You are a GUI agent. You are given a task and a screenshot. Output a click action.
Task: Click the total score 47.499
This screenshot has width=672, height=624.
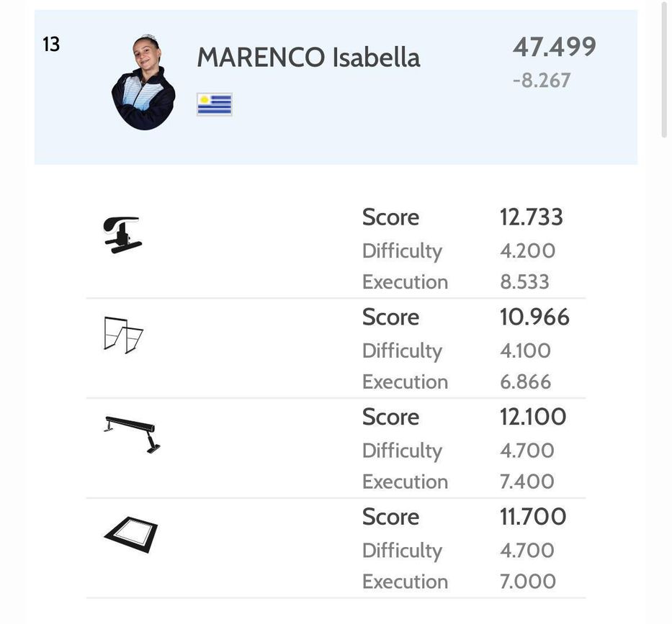(x=555, y=47)
